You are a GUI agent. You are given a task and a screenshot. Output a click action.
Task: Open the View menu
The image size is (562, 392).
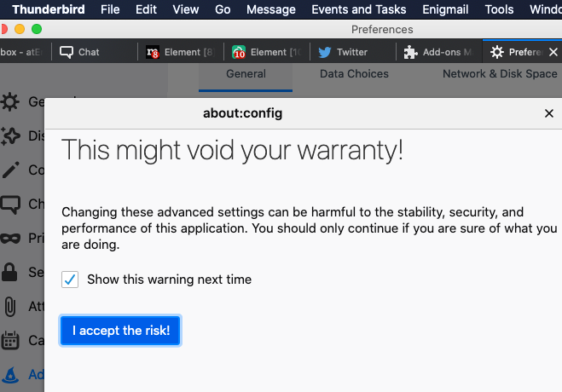click(x=186, y=9)
